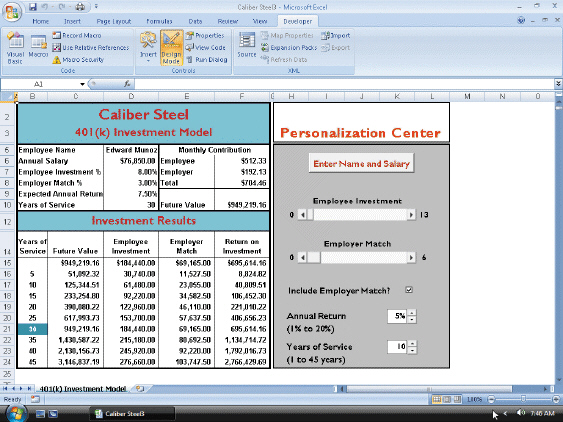The image size is (563, 422).
Task: Open Expansion Packs
Action: point(289,47)
